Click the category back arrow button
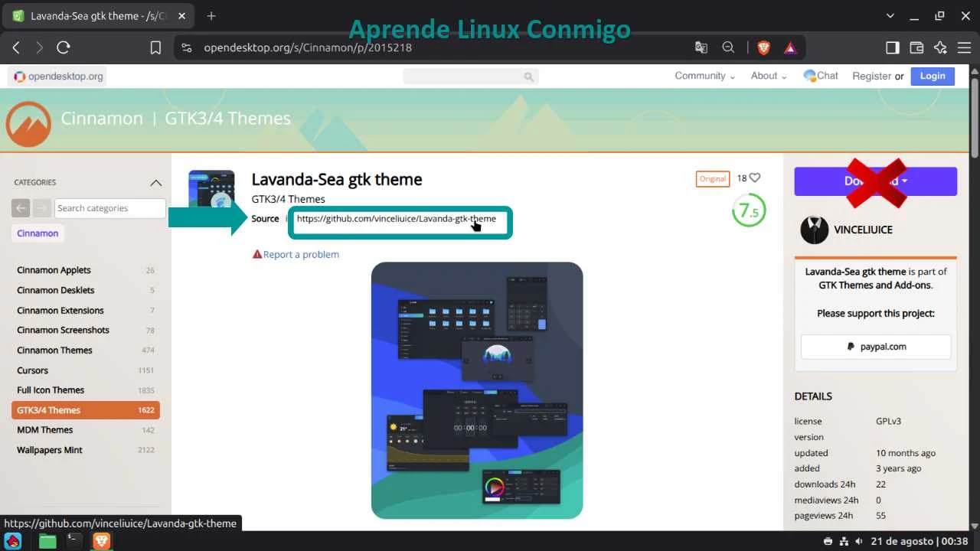 pyautogui.click(x=21, y=208)
